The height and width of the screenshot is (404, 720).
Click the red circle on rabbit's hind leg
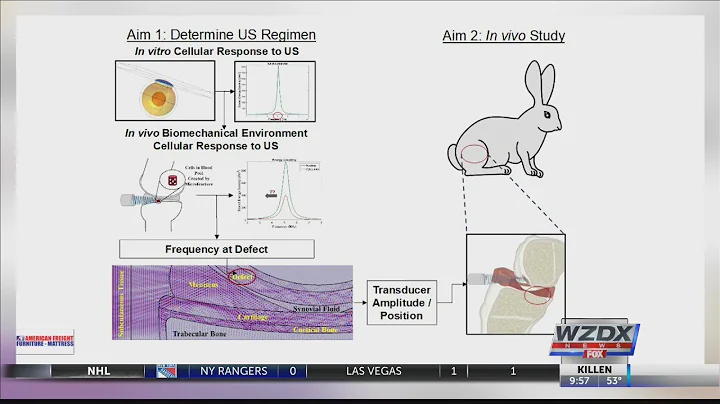(474, 154)
